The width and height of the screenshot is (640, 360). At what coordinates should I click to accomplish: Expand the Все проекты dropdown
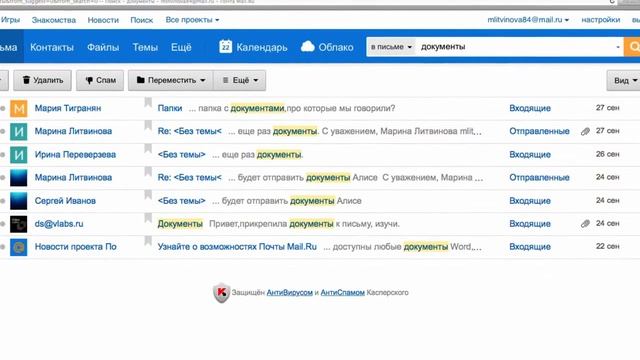pos(192,20)
